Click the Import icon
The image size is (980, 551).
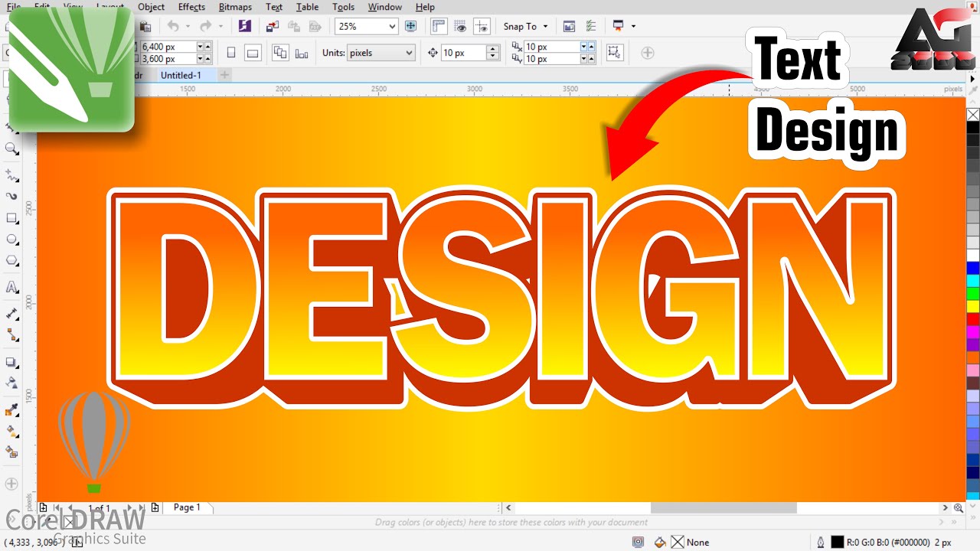[273, 26]
